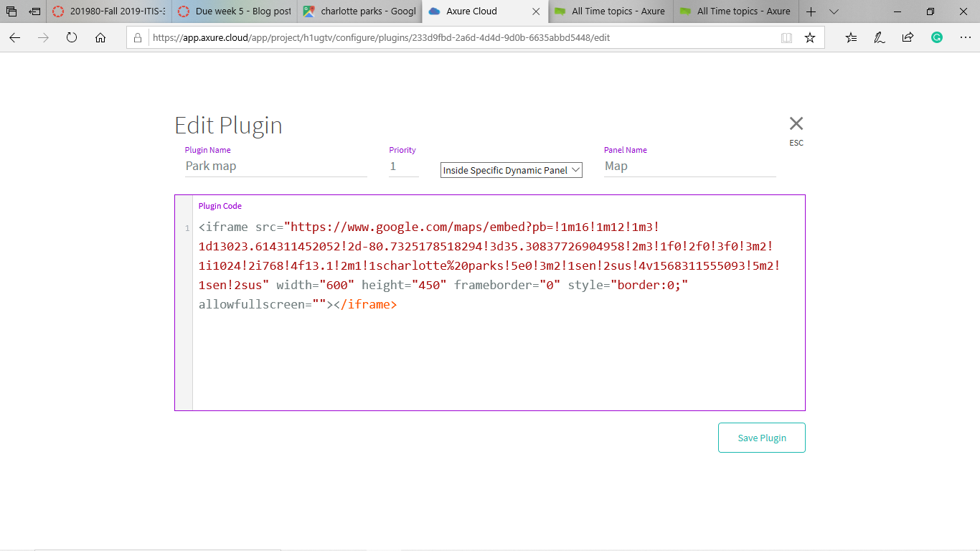Image resolution: width=980 pixels, height=551 pixels.
Task: Click the Save Plugin button
Action: (x=761, y=438)
